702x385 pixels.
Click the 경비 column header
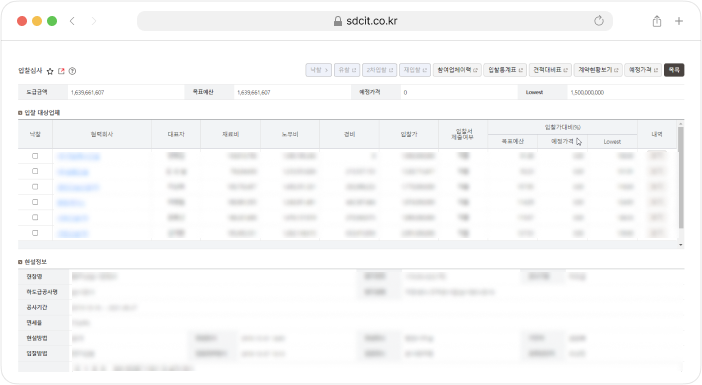point(349,134)
